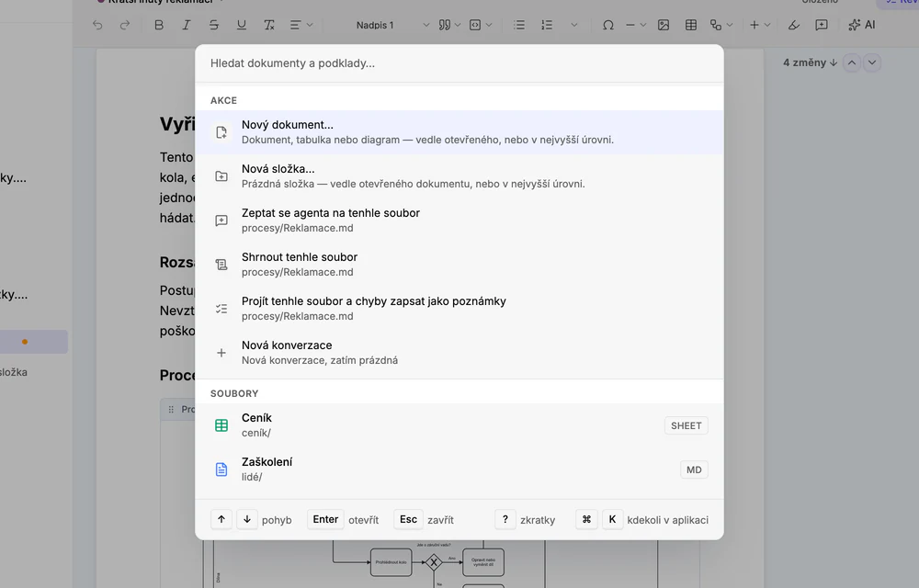This screenshot has height=588, width=919.
Task: Open the plus insert menu
Action: click(760, 25)
